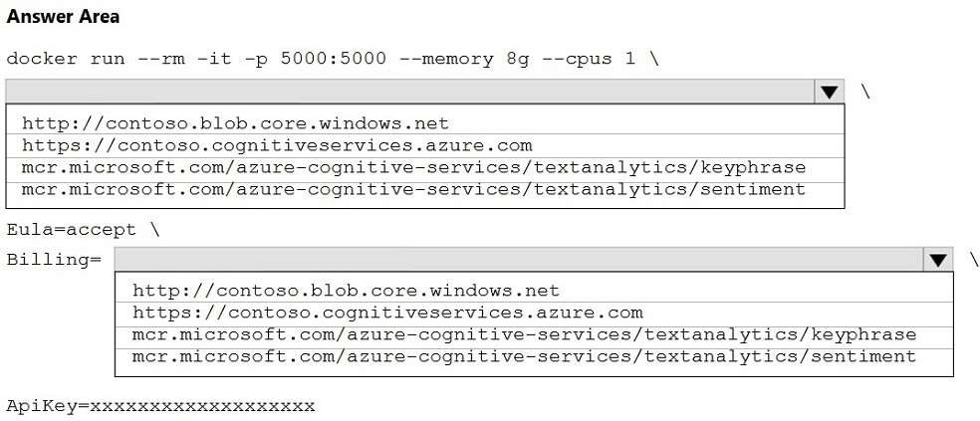980x421 pixels.
Task: Select blob.core.windows.net in the Billing list
Action: 346,292
